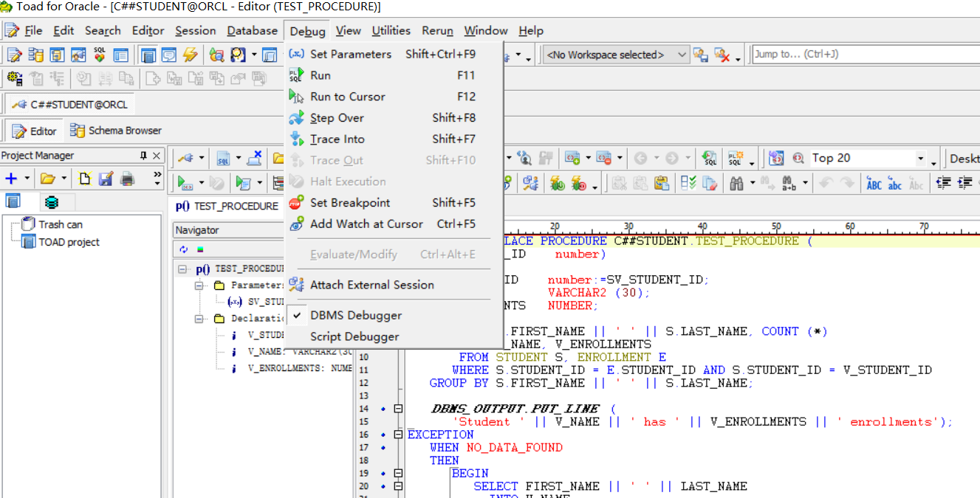
Task: Open dropdown arrow beside the plus icon
Action: [x=27, y=179]
